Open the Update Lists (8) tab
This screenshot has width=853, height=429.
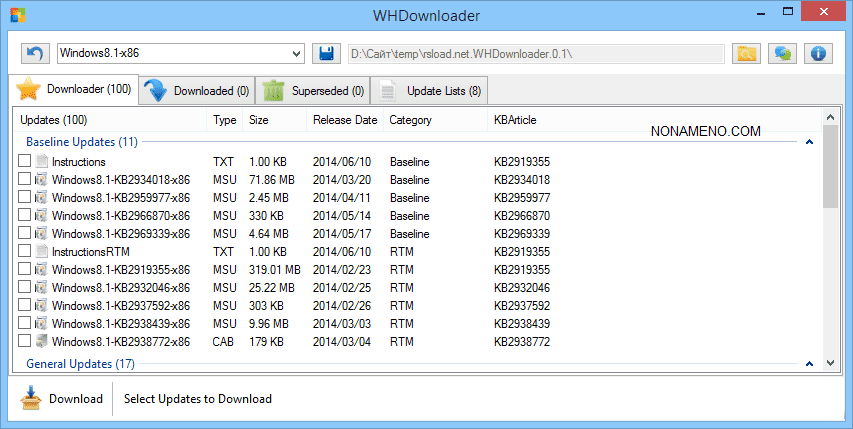click(430, 91)
